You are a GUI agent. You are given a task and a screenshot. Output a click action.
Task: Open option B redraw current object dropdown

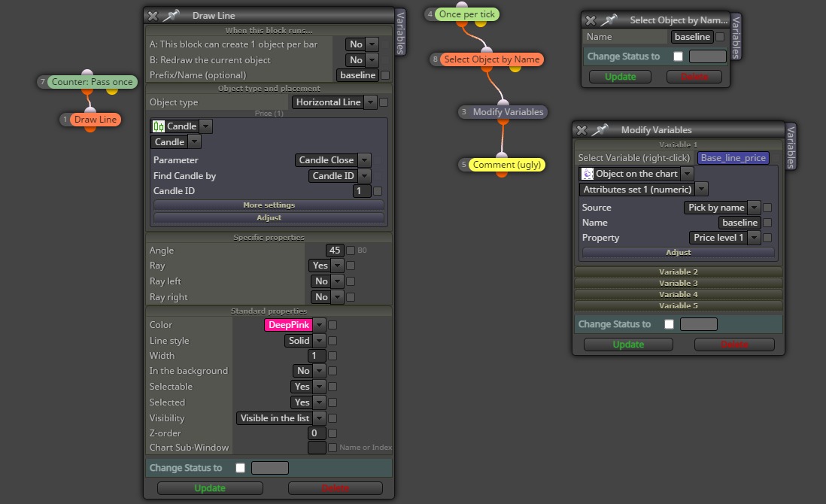pyautogui.click(x=362, y=60)
